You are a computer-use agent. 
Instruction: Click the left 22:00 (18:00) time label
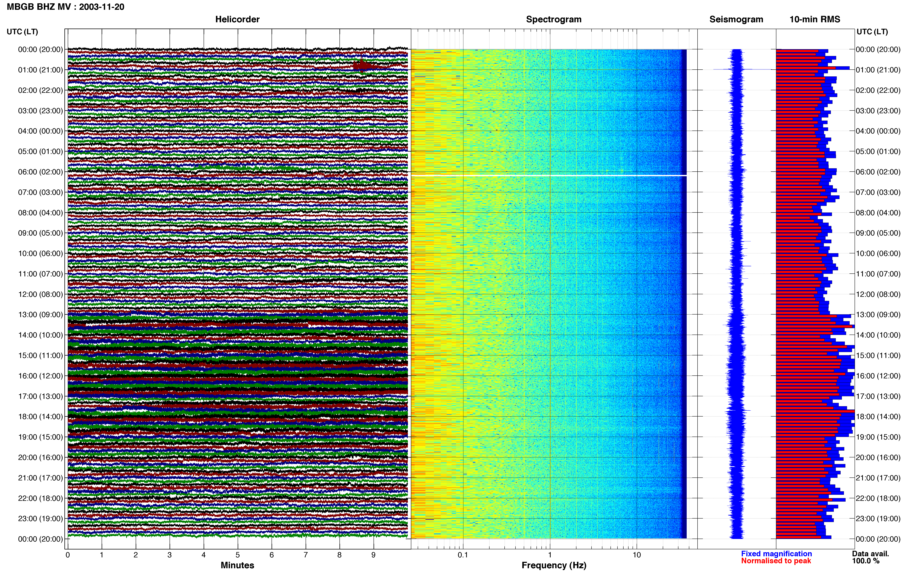41,498
